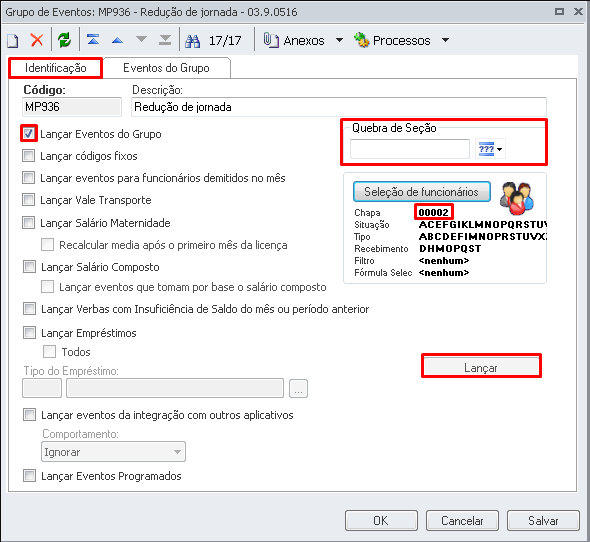The height and width of the screenshot is (542, 590).
Task: Click the Anexos paperclip icon
Action: click(271, 40)
